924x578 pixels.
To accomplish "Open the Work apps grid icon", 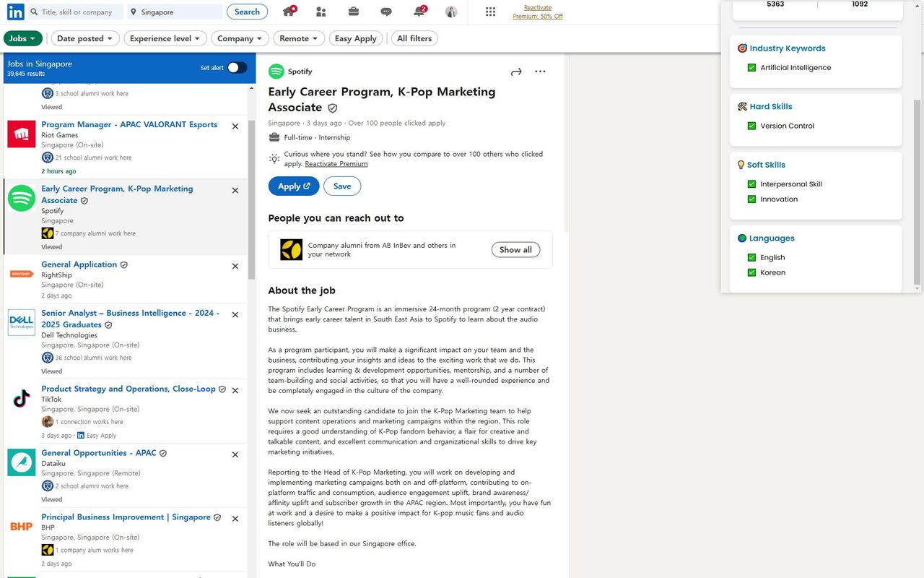I will pyautogui.click(x=491, y=12).
